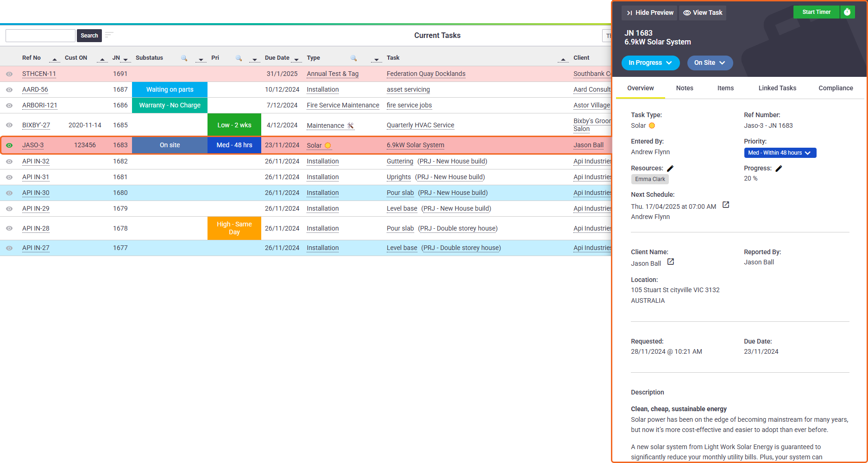Image resolution: width=868 pixels, height=463 pixels.
Task: Click the Substatus column search magnifier
Action: (184, 58)
